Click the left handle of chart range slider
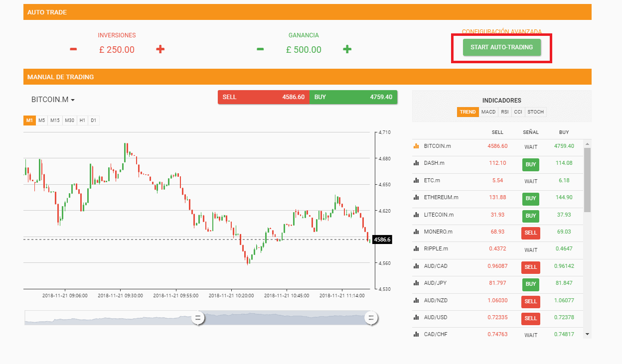This screenshot has width=622, height=364. (198, 318)
